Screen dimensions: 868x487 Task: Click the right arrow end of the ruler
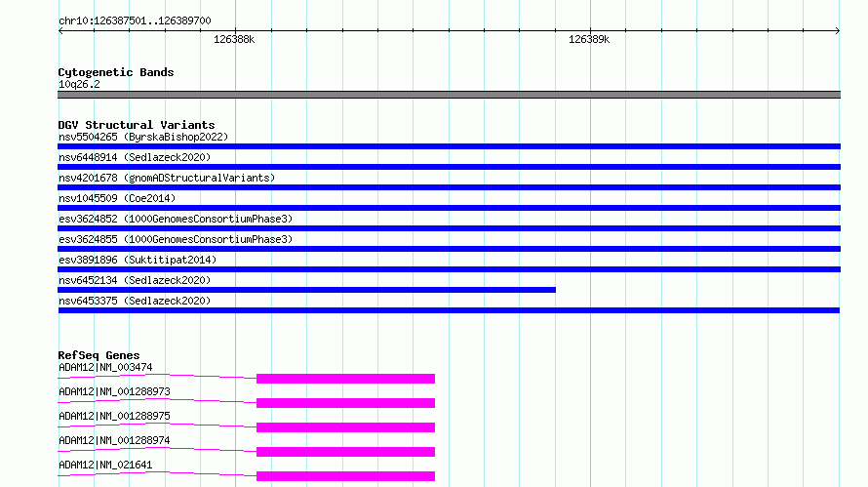coord(838,30)
